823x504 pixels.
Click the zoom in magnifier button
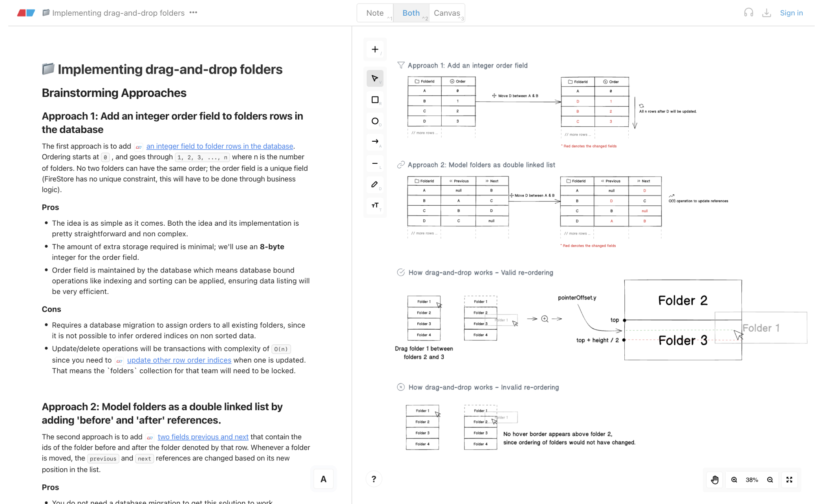(734, 480)
